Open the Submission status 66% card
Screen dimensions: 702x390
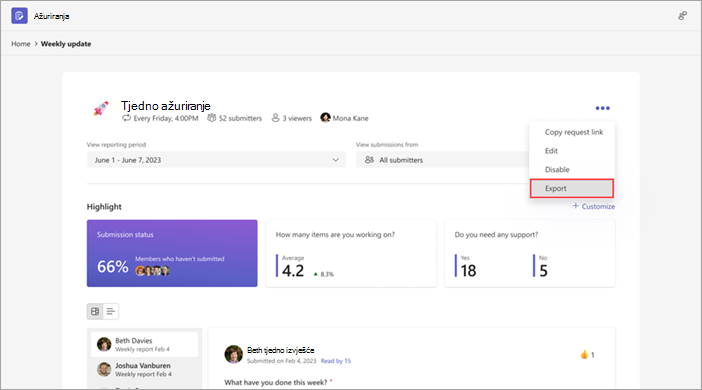(172, 253)
